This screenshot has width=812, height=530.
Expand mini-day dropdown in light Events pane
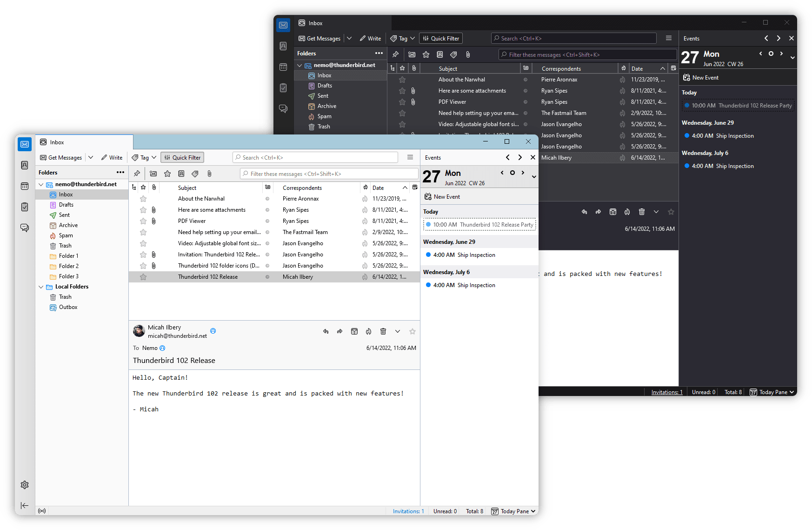(534, 177)
